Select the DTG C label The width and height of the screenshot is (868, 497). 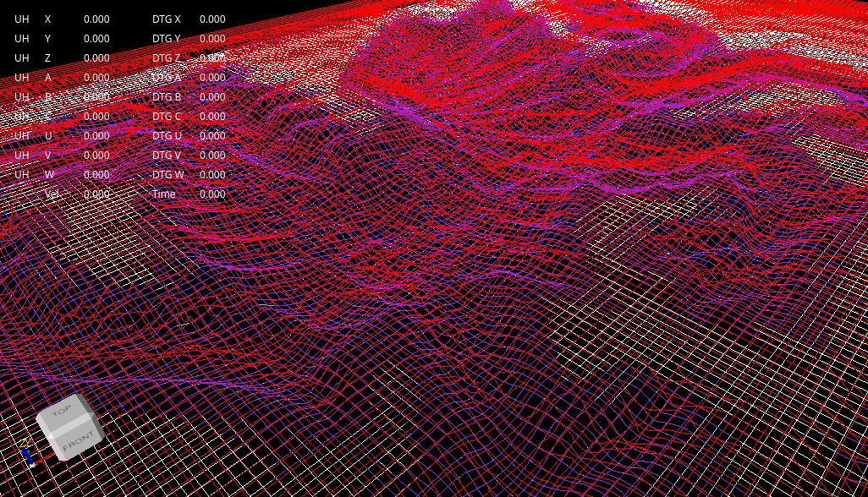[166, 117]
